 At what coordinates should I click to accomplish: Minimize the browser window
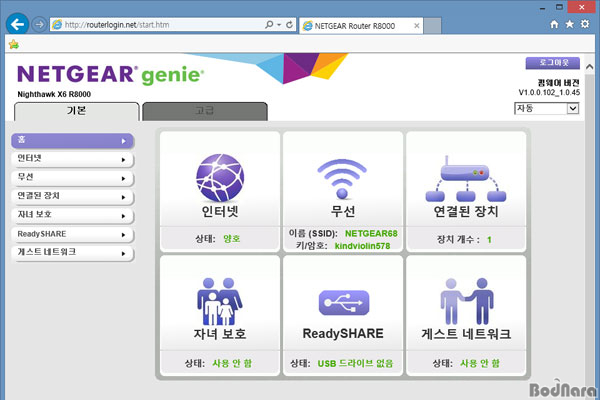click(x=542, y=8)
